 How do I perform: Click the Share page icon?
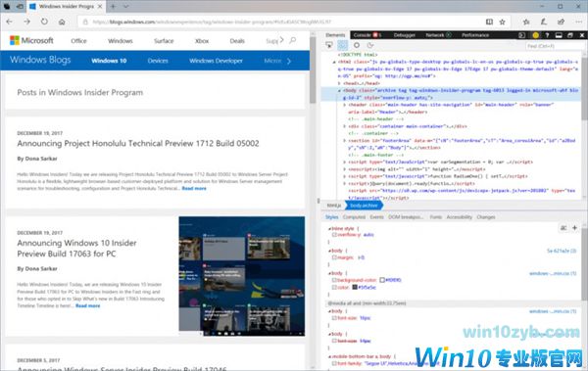(561, 22)
